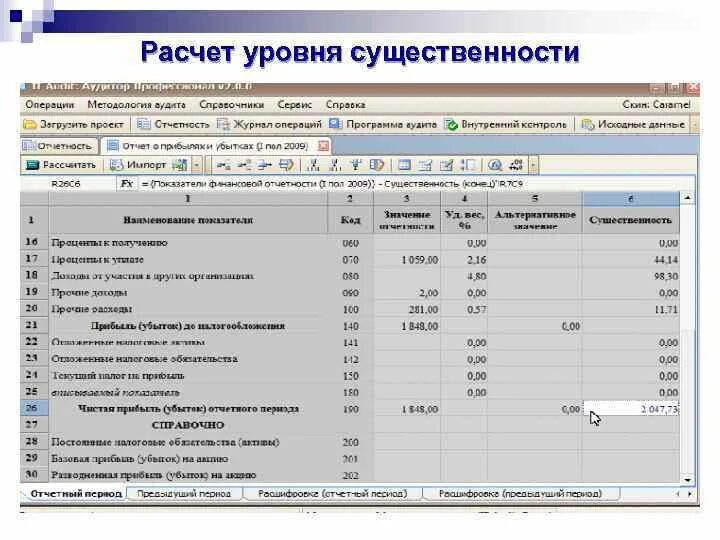This screenshot has height=540, width=720.
Task: Click the sheet tabs scroll-left arrow
Action: [x=678, y=494]
